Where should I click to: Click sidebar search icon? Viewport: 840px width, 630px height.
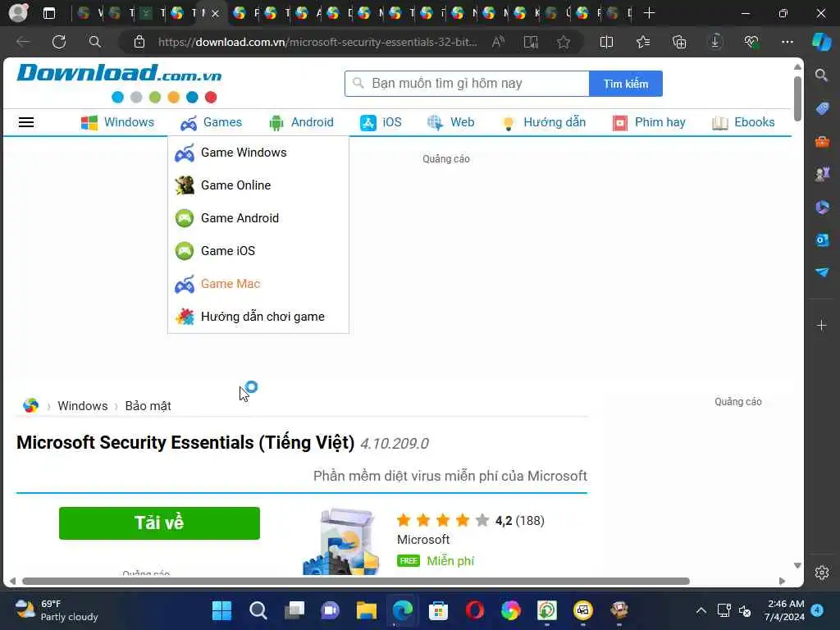point(821,75)
